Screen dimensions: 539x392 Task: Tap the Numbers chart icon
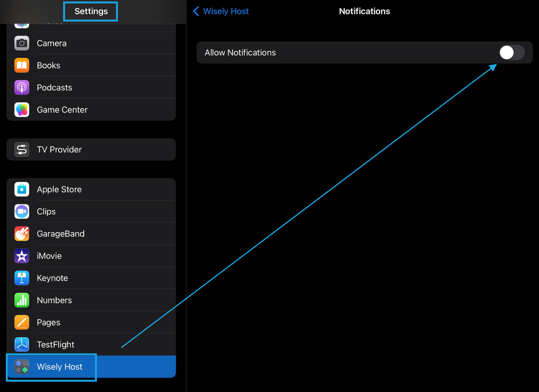[22, 300]
